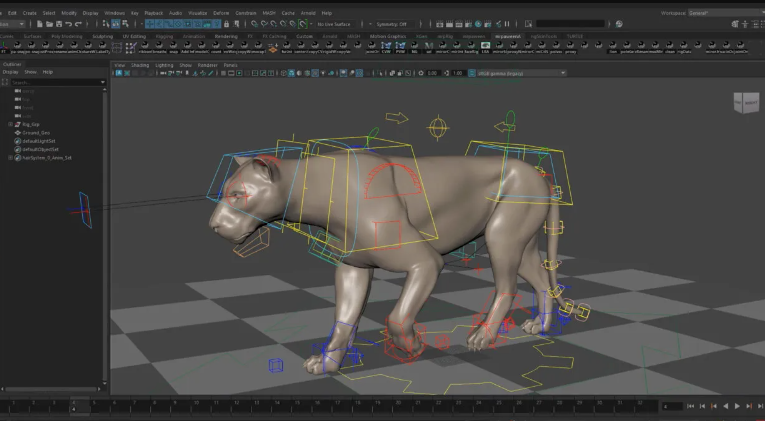Expand hairSystem_0_Anim_Set in outliner
Screen dimensions: 765x421
pos(9,157)
